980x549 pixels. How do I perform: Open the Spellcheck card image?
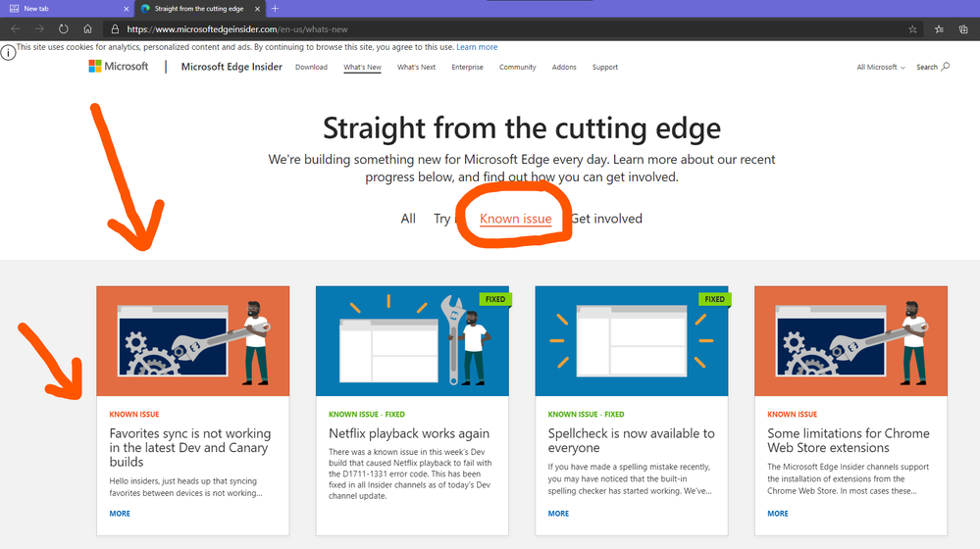[632, 341]
